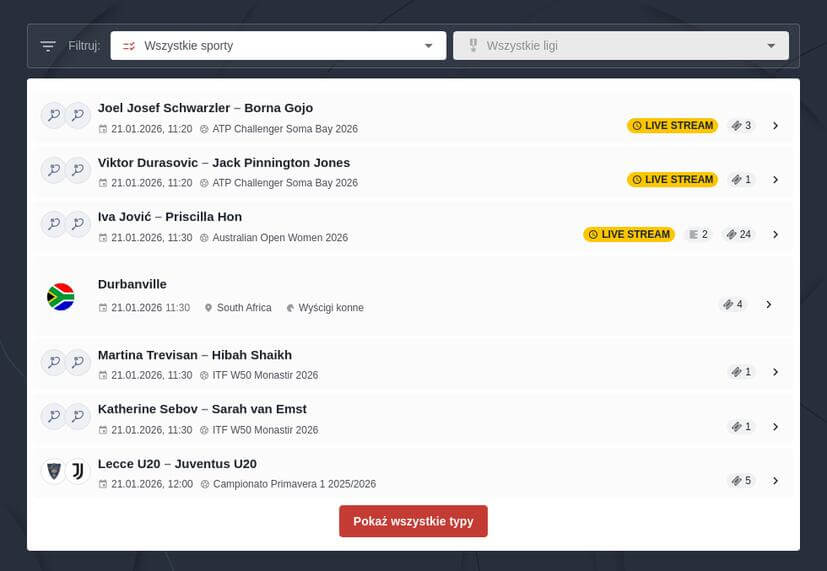Click the South Africa flag icon

pyautogui.click(x=61, y=297)
